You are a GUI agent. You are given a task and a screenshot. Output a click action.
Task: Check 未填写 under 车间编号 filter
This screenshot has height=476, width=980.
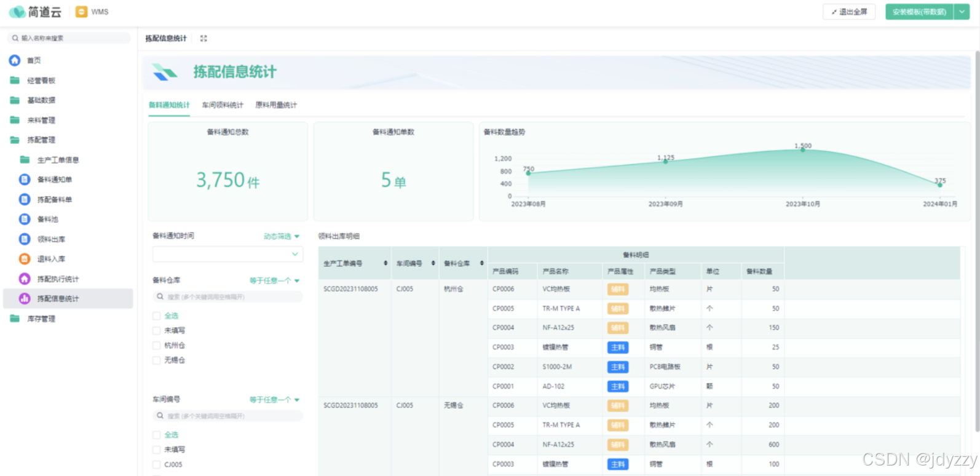156,450
